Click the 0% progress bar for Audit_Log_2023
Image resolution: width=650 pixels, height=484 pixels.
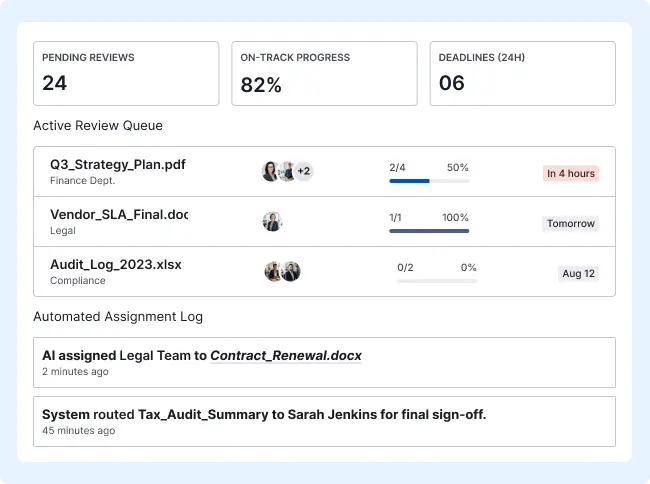coord(437,281)
